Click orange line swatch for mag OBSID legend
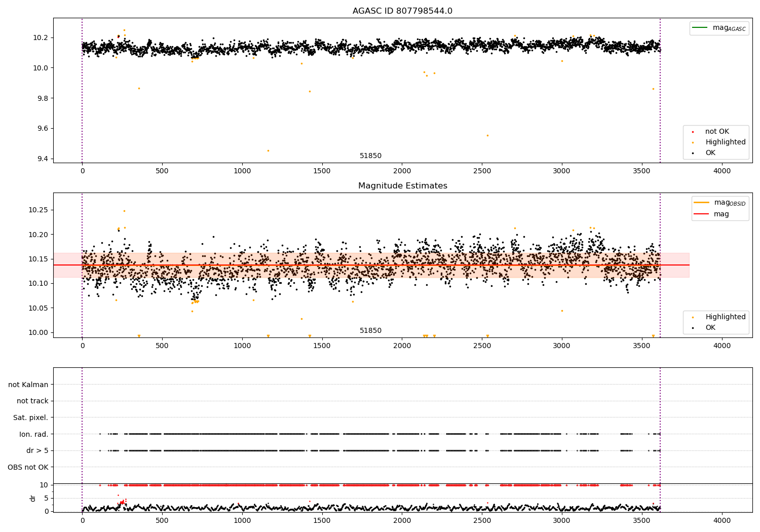The image size is (760, 532). coord(701,202)
